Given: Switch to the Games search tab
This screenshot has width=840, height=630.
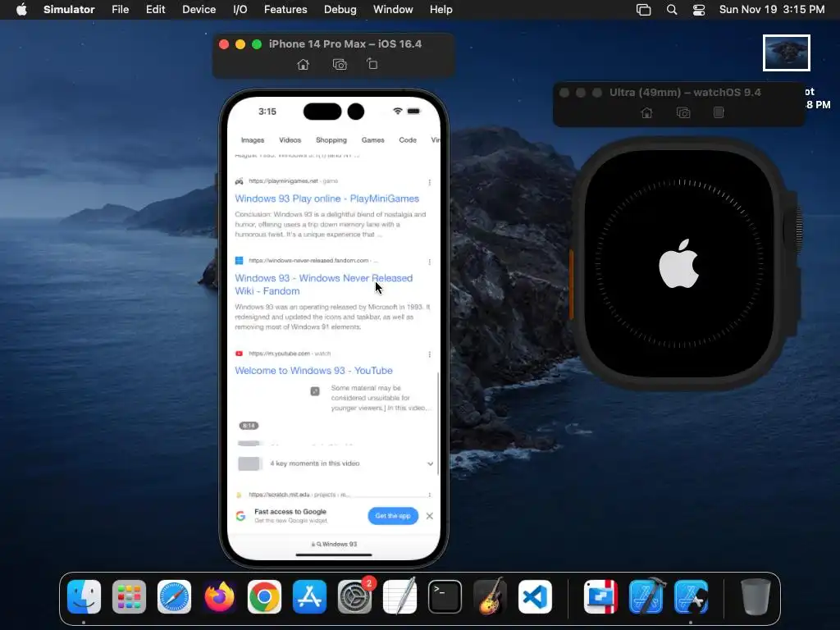Looking at the screenshot, I should (373, 139).
